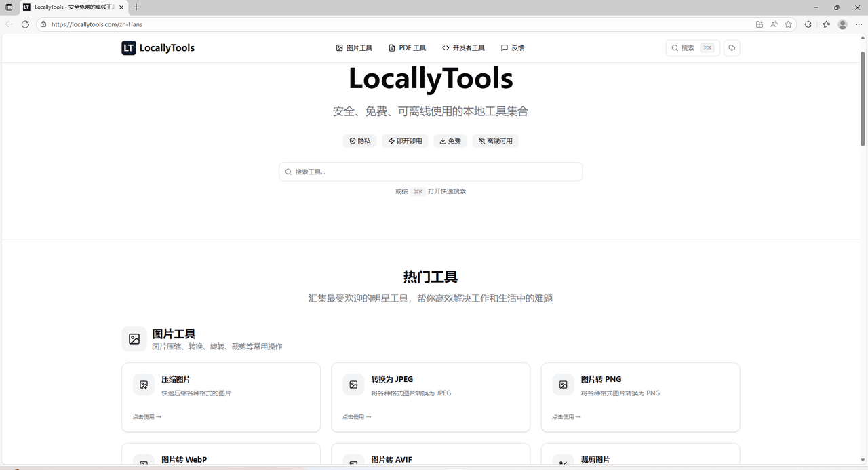Click the cloud download icon in the header
Image resolution: width=868 pixels, height=470 pixels.
[732, 48]
